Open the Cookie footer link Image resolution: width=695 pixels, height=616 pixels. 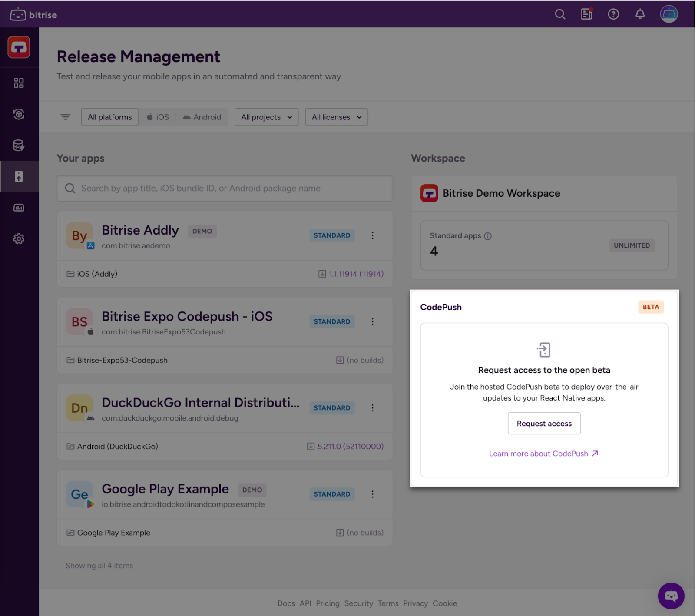point(445,603)
